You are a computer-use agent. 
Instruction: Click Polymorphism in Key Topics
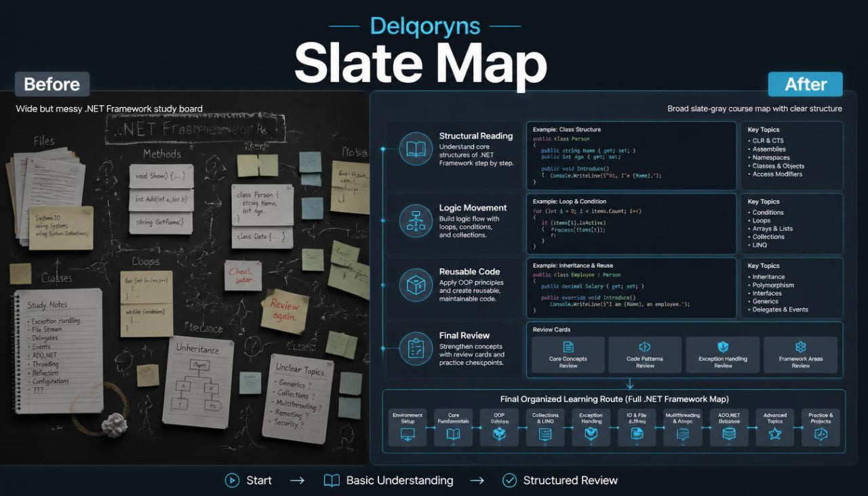pos(773,285)
